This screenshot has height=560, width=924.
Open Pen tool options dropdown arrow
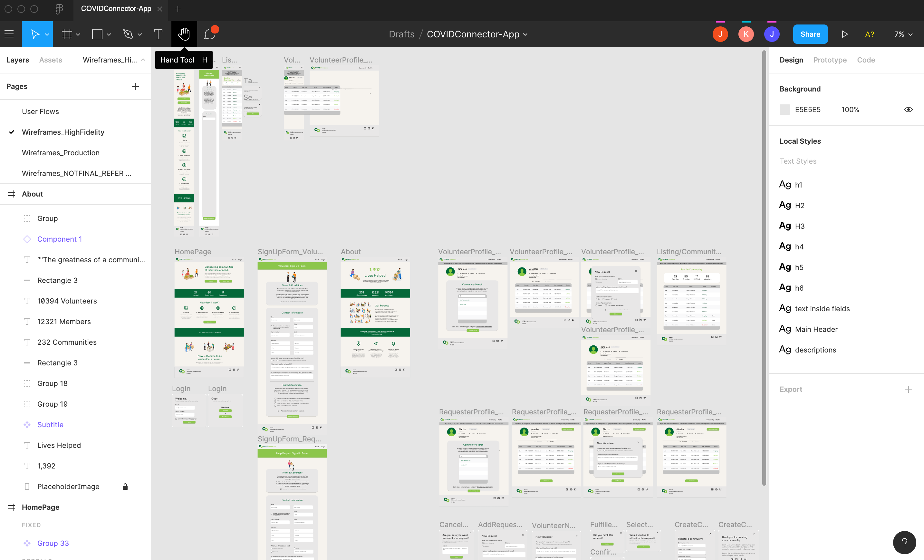click(x=140, y=34)
